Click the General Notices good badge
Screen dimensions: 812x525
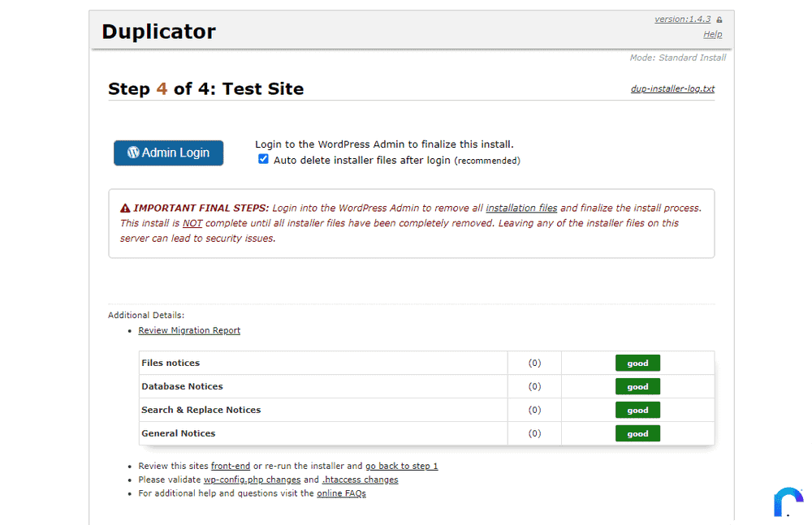(x=637, y=433)
